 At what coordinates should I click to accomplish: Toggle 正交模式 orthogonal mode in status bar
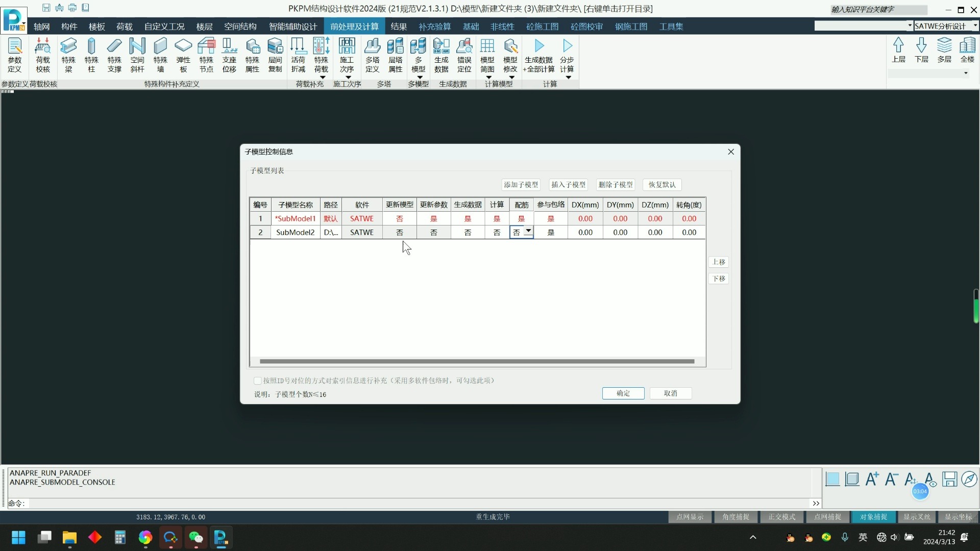point(781,517)
